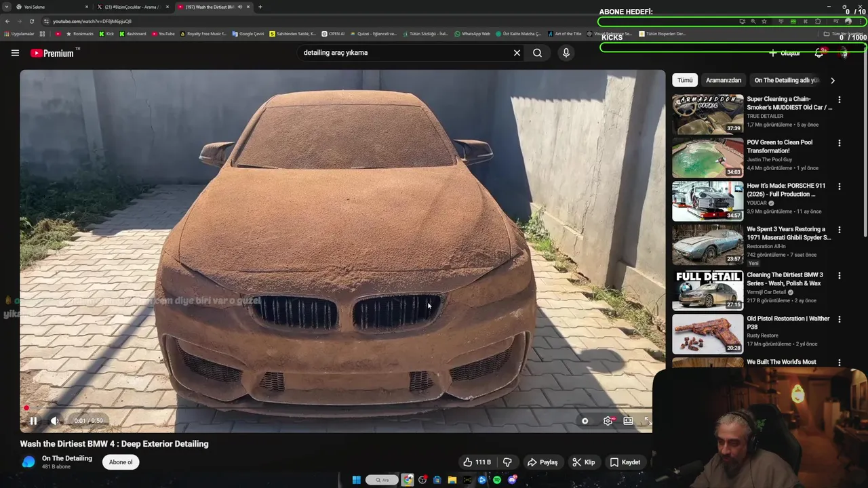Open Old Pistol Restoration Walther P38 title
The height and width of the screenshot is (488, 868).
coord(788,323)
